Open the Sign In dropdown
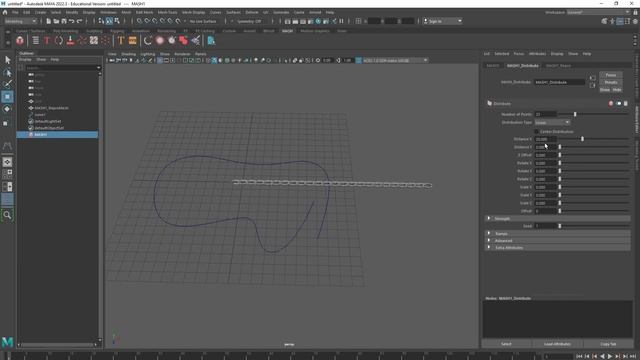The image size is (640, 360). [443, 21]
